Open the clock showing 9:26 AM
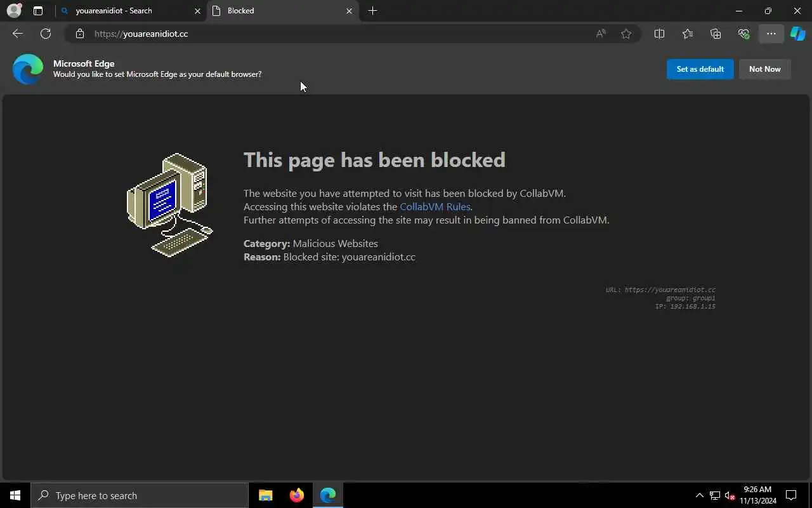812x508 pixels. pos(757,495)
